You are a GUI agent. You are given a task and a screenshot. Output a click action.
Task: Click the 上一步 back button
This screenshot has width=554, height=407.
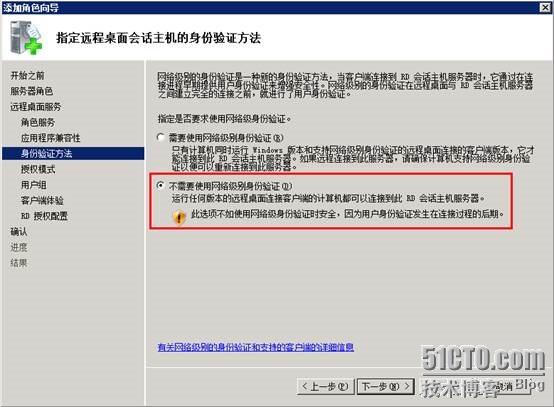[325, 387]
